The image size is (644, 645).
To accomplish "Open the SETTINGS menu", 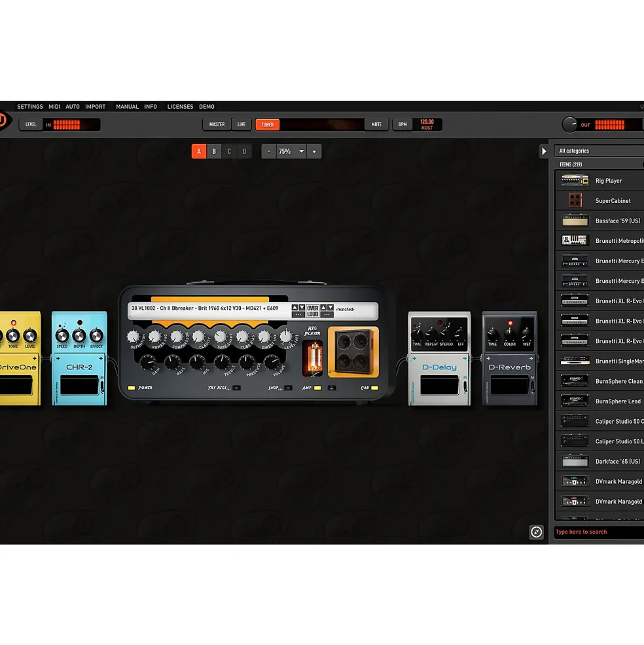I will [x=30, y=107].
